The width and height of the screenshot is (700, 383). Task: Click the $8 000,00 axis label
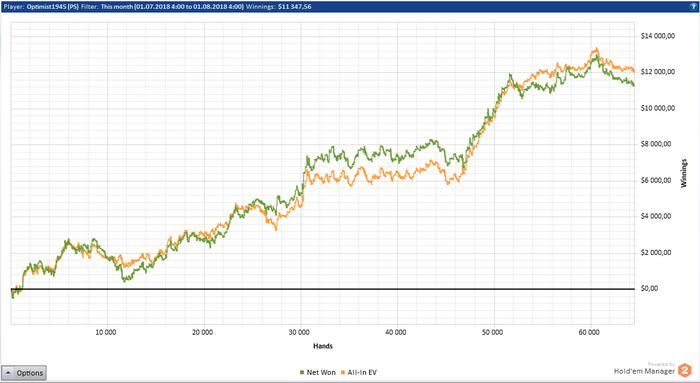656,144
